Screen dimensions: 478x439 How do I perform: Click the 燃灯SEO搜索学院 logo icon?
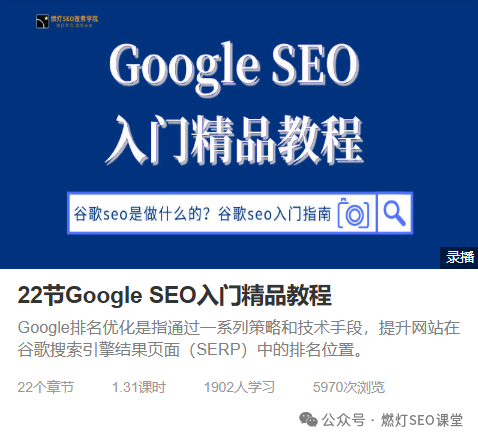tap(42, 21)
